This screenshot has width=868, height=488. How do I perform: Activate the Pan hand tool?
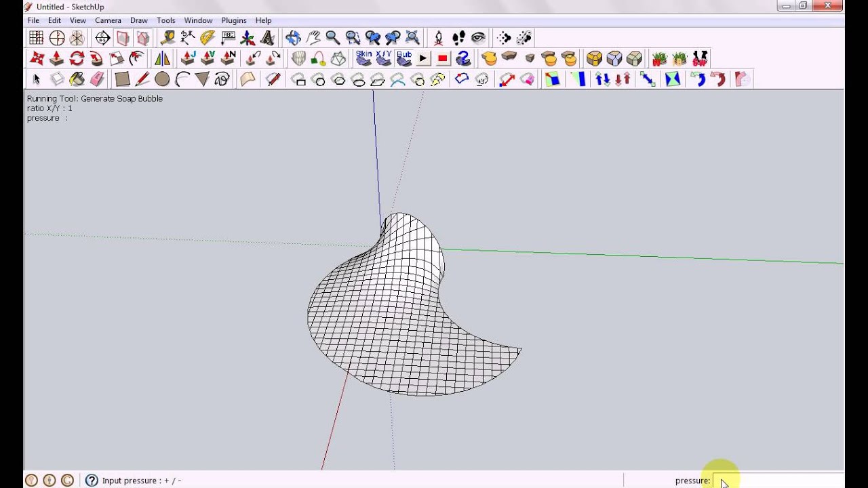[313, 38]
